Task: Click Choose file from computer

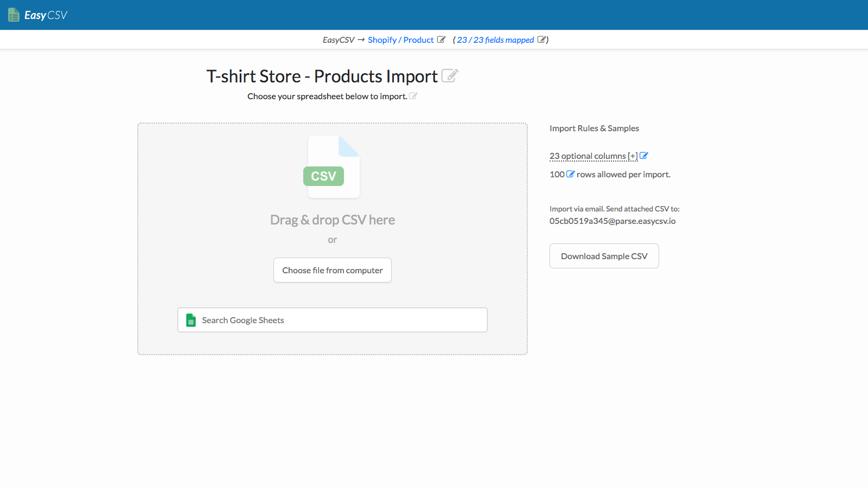Action: point(332,269)
